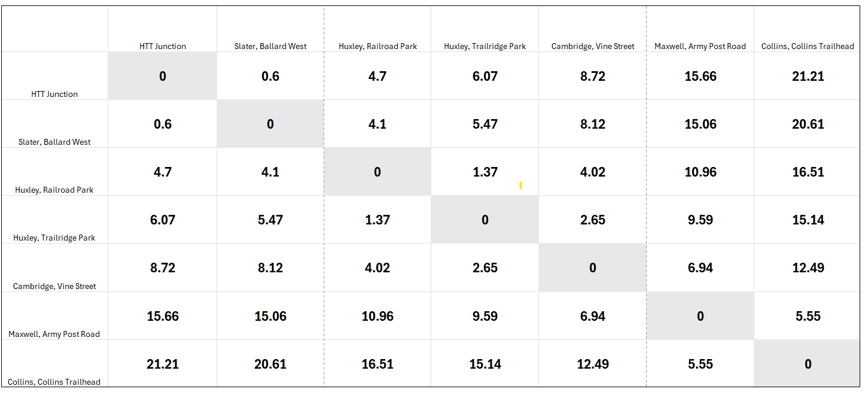Click 21.21 in the HTT Junction row
This screenshot has height=395, width=868.
808,76
